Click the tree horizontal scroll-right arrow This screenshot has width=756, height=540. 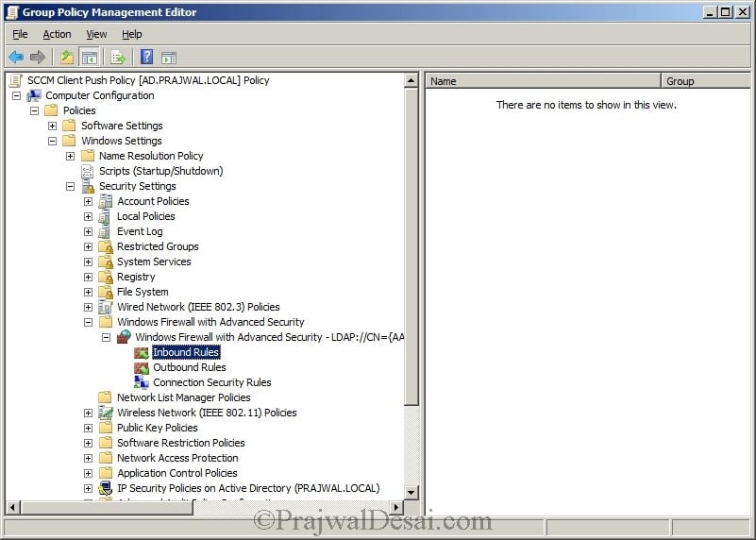(x=396, y=507)
